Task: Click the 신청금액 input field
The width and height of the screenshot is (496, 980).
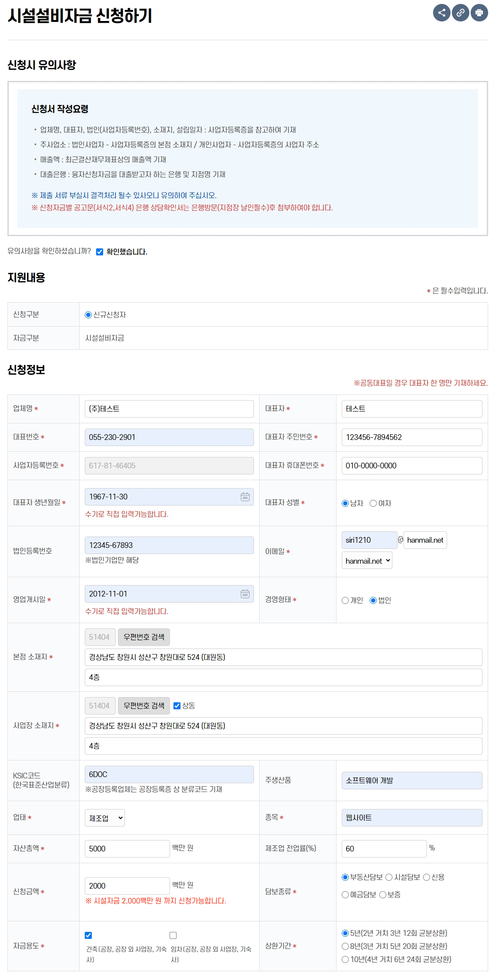Action: [127, 886]
